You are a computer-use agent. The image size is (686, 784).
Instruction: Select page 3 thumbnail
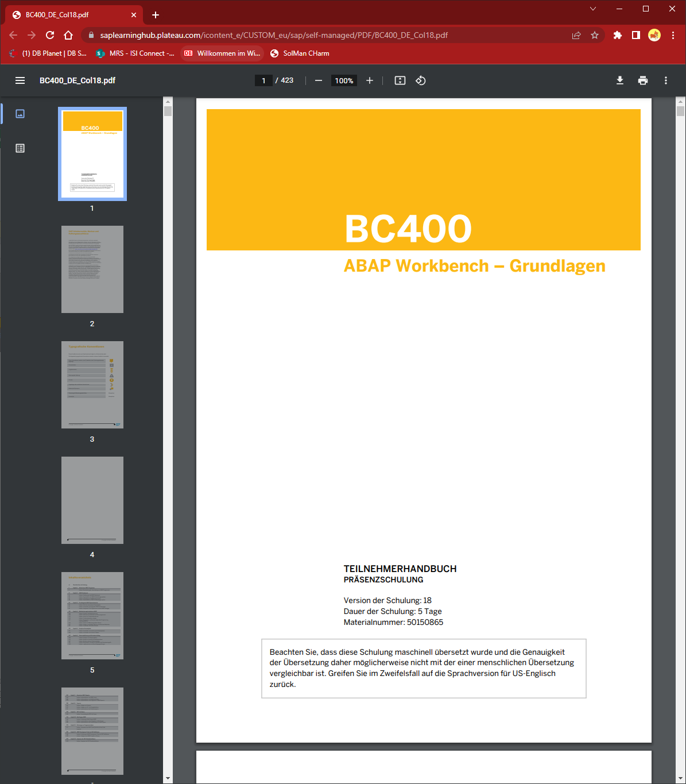[92, 385]
